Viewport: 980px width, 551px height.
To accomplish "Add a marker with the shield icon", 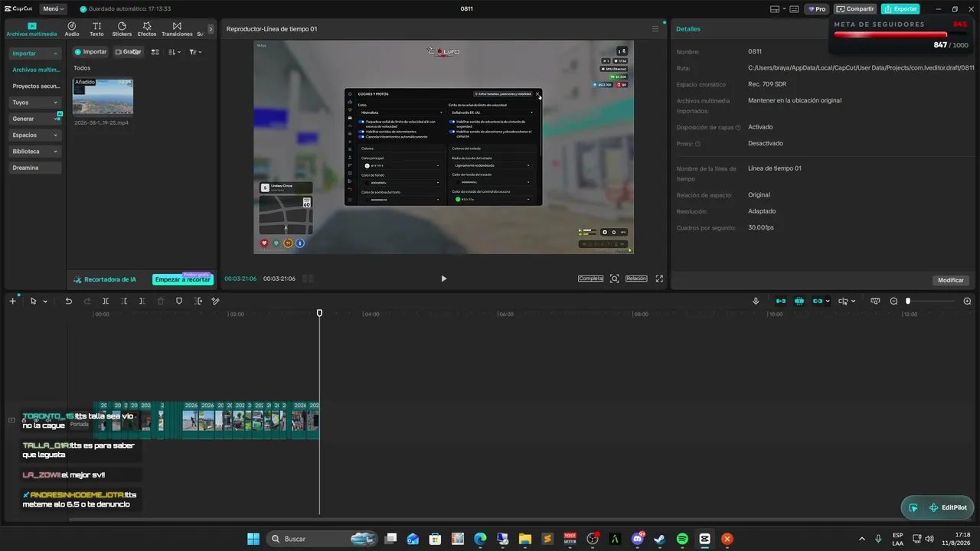I will (179, 301).
